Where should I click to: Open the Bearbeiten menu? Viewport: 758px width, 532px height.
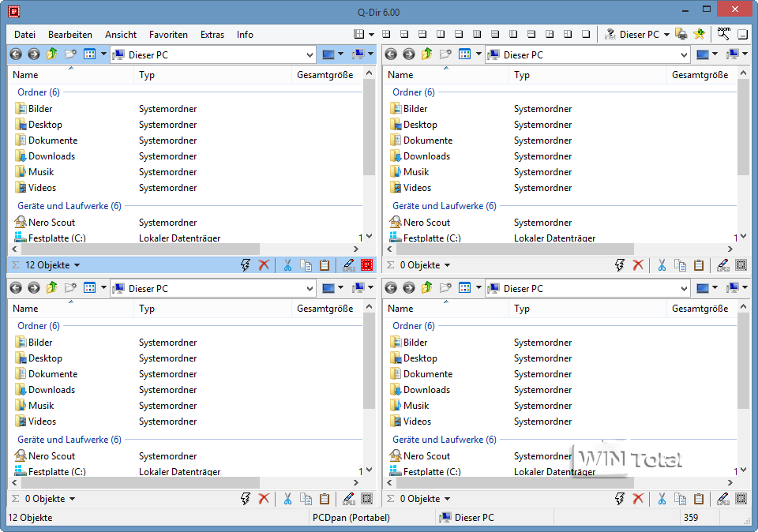tap(70, 35)
